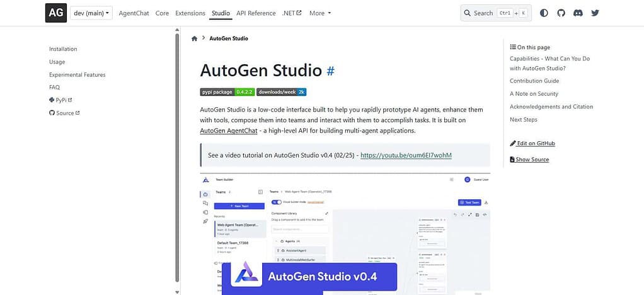Image resolution: width=644 pixels, height=295 pixels.
Task: Click the home breadcrumb icon
Action: tap(194, 38)
